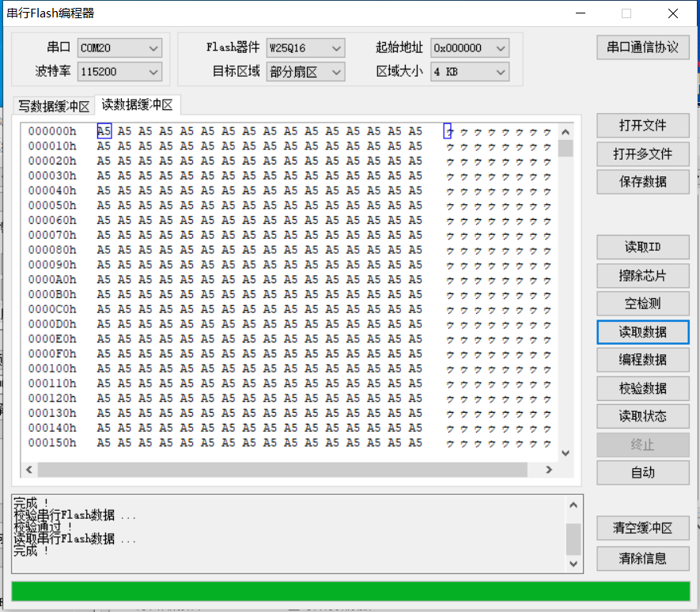The height and width of the screenshot is (612, 700).
Task: Close the 串行Flash编程器 window
Action: click(673, 13)
